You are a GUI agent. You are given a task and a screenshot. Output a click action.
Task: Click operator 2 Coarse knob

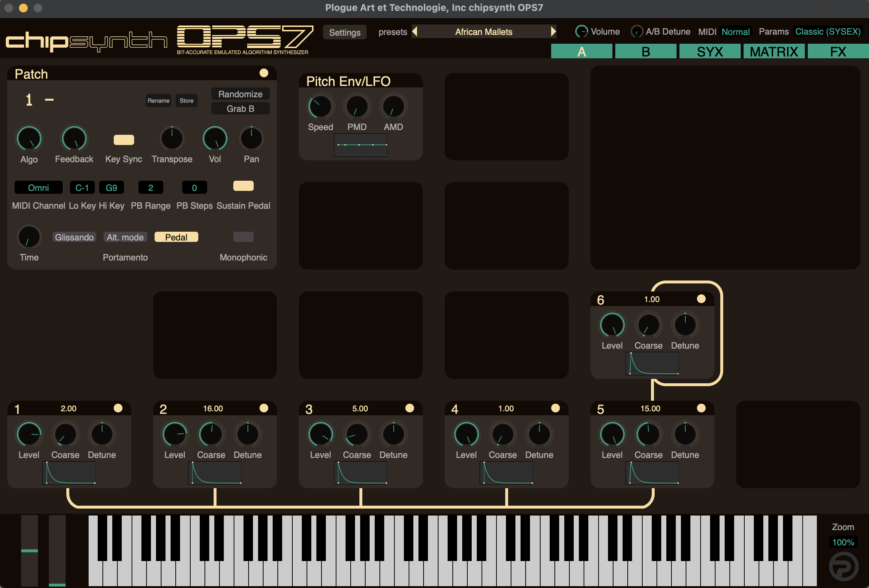(x=211, y=434)
